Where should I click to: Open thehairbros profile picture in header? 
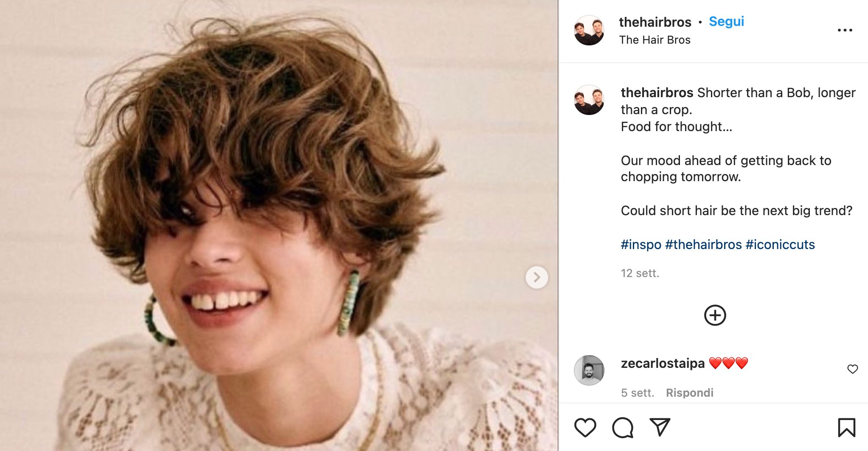[589, 31]
